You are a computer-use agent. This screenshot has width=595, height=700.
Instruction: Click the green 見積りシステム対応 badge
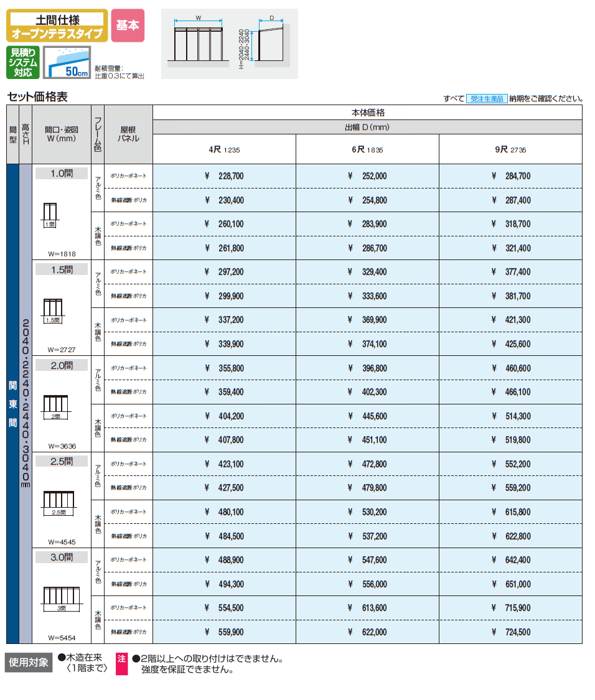[23, 62]
